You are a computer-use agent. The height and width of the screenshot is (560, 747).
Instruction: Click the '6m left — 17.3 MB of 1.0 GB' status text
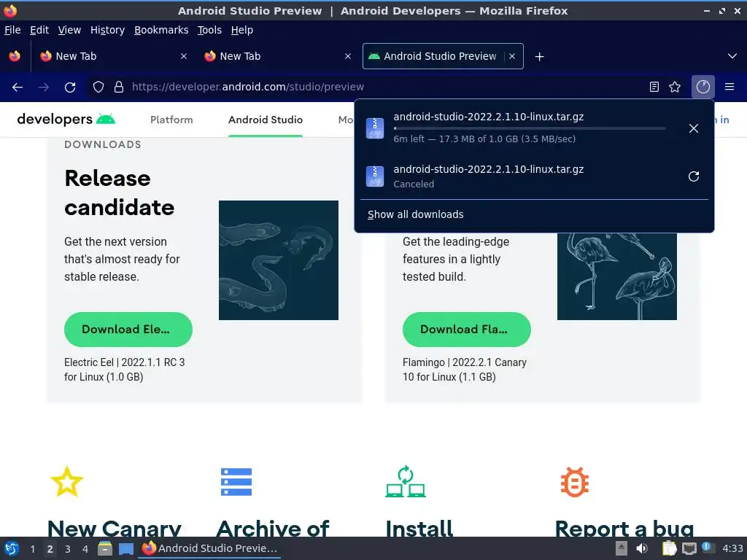point(484,139)
